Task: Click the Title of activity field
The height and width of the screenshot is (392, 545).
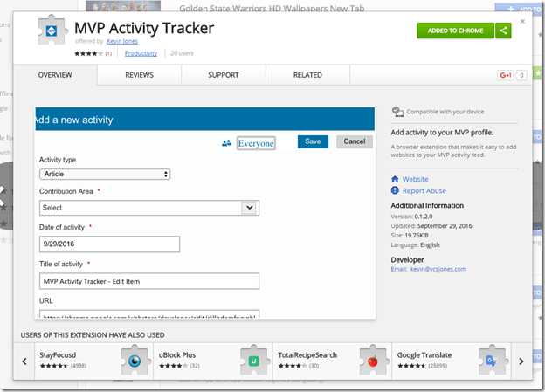Action: click(x=149, y=281)
